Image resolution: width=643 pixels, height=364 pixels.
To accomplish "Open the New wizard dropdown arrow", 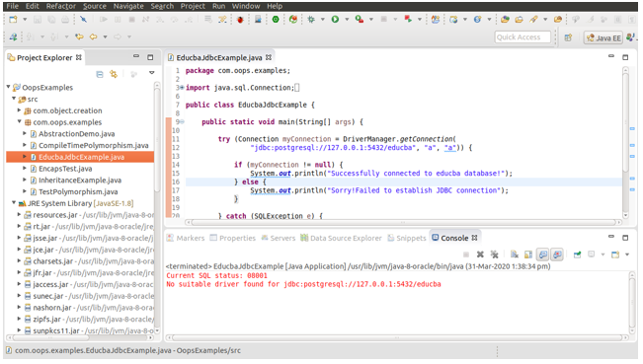I will (x=25, y=20).
